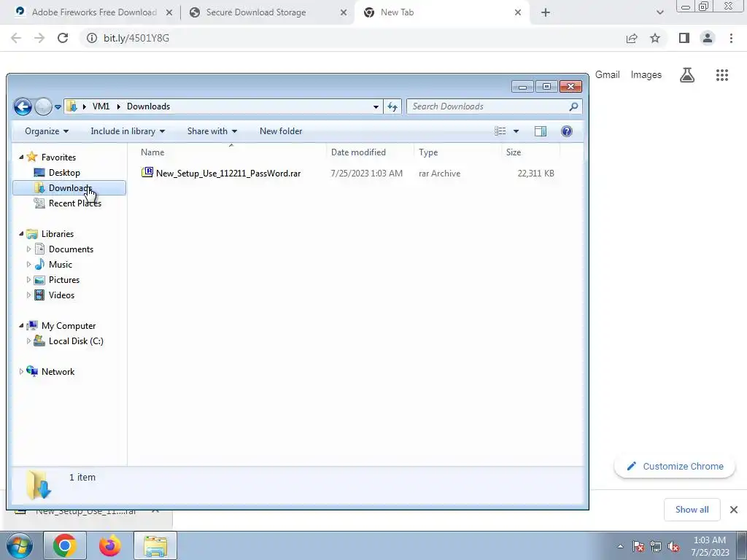The image size is (747, 560).
Task: Click the site information icon in Chrome
Action: point(91,38)
